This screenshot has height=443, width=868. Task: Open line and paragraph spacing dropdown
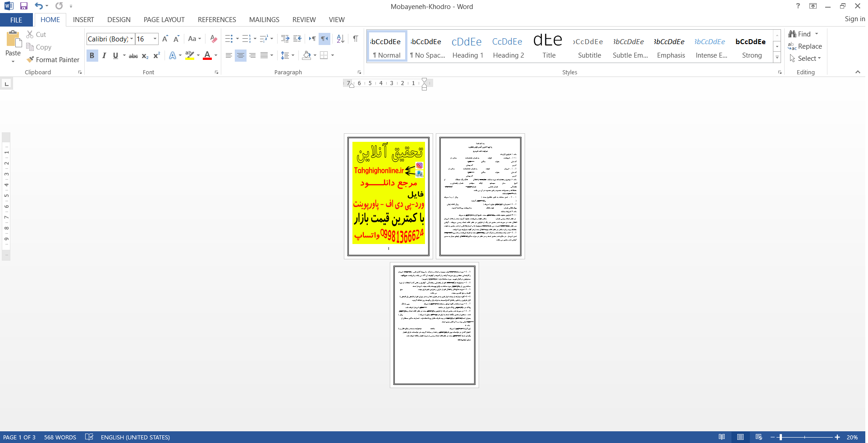288,55
